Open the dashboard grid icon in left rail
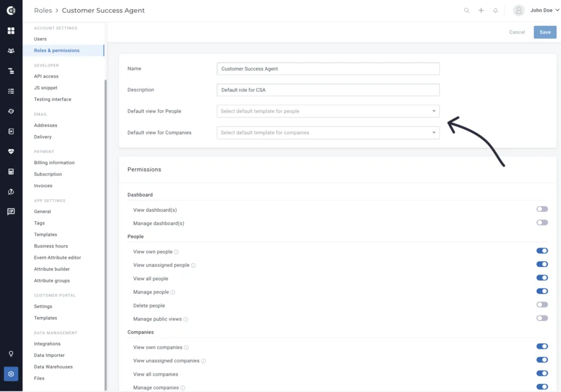The height and width of the screenshot is (392, 561). click(x=11, y=31)
